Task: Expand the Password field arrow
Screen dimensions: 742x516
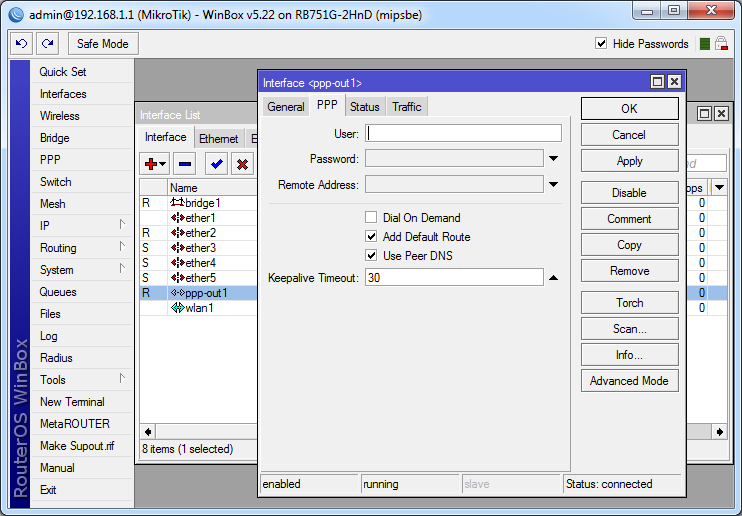Action: (554, 159)
